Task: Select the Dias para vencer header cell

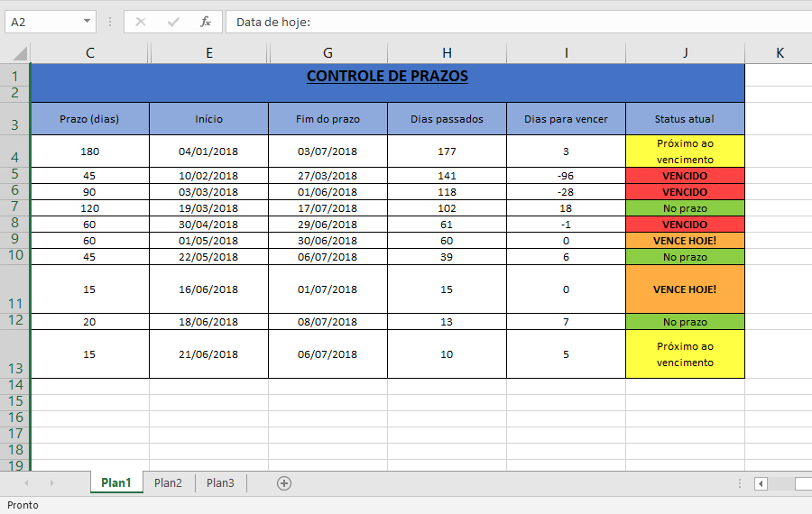Action: (566, 119)
